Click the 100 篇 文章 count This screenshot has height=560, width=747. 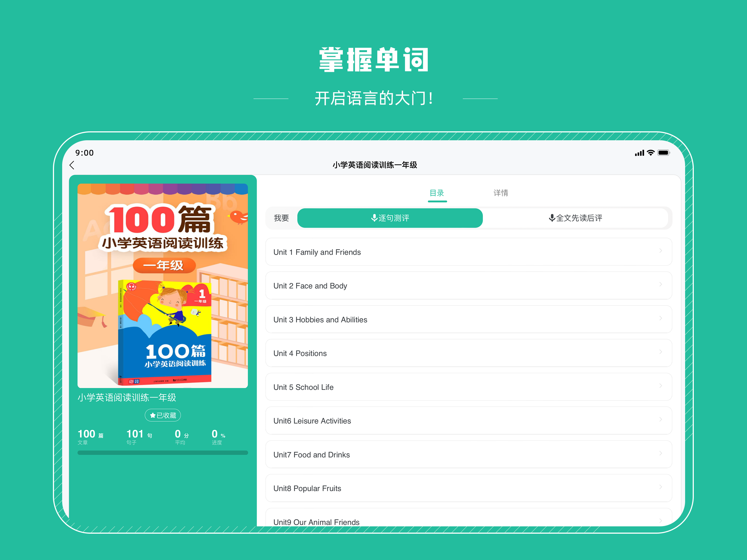point(90,437)
